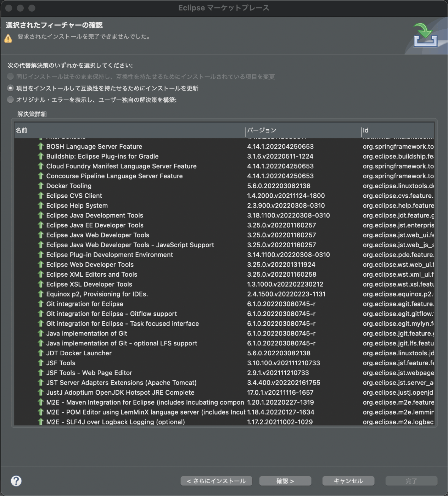Screen dimensions: 448x496
Task: Select Eclipse Java Web Developer Tools - JavaScript Support row
Action: [x=224, y=245]
